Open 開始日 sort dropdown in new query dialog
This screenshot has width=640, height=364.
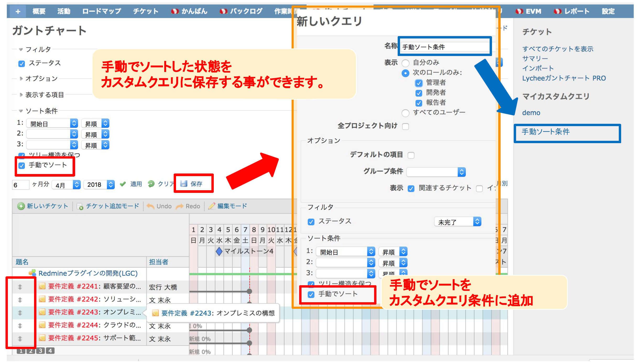[x=346, y=252]
